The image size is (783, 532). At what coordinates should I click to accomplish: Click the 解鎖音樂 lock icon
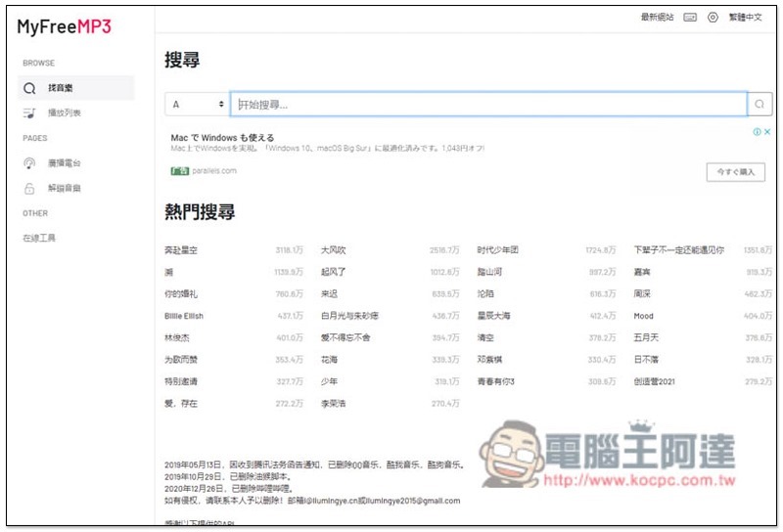pyautogui.click(x=28, y=188)
